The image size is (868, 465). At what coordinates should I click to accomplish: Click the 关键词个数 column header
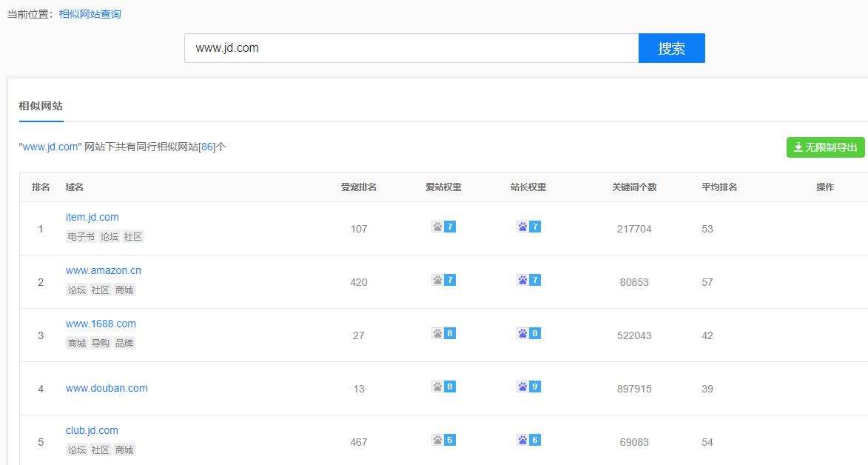tap(634, 187)
